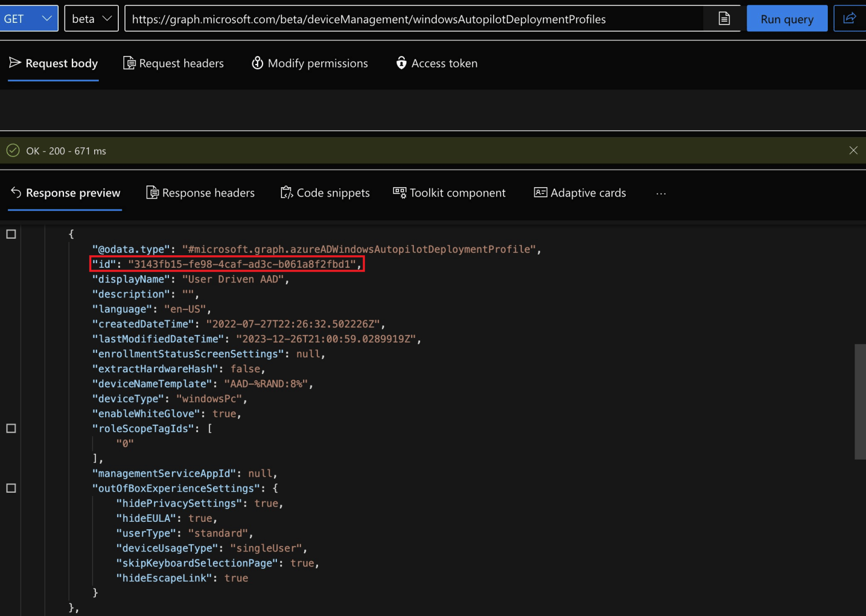Open the beta API version dropdown
The image size is (866, 616).
pos(91,19)
